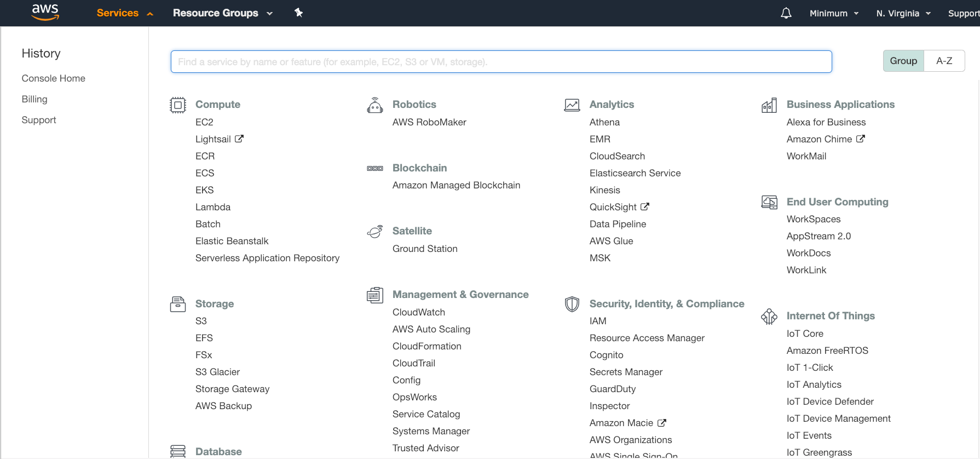980x459 pixels.
Task: Click the Storage category icon
Action: (x=178, y=304)
